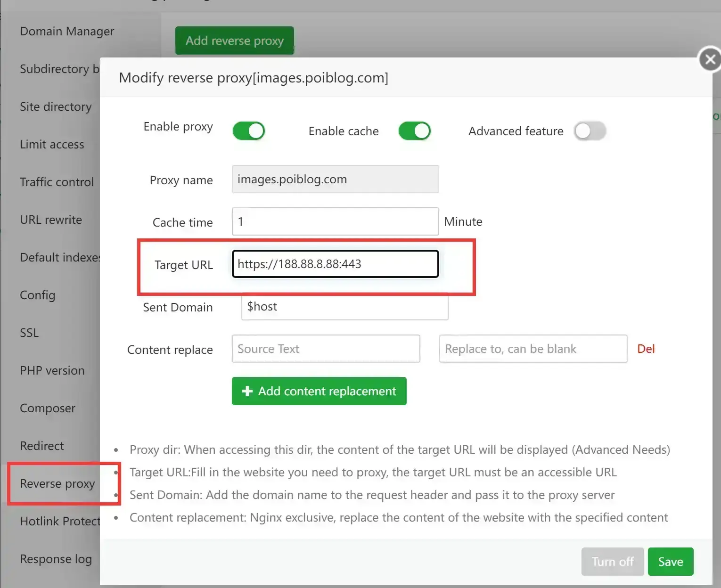Turn on the Advanced feature switch
Screen dimensions: 721x588
click(590, 131)
